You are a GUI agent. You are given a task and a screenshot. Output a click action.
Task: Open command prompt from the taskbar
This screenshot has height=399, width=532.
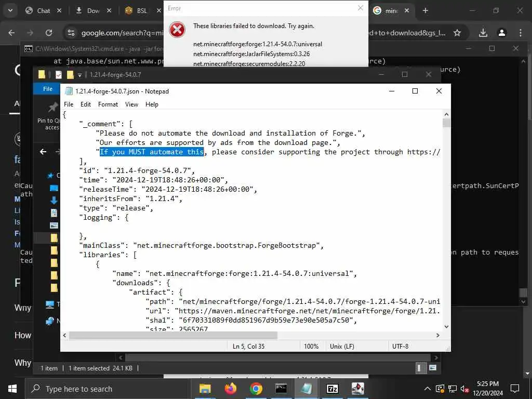tap(281, 389)
